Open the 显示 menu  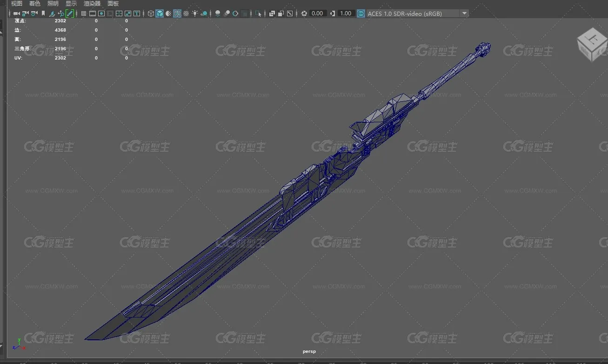(x=71, y=3)
